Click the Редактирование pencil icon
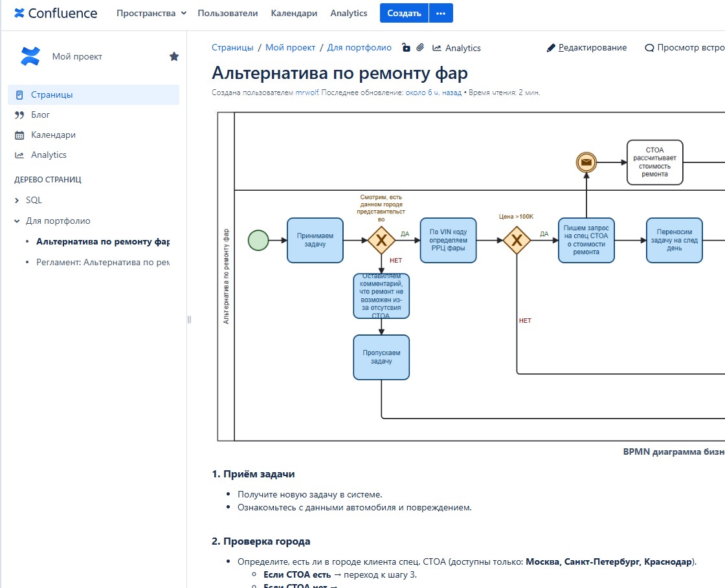 coord(551,48)
